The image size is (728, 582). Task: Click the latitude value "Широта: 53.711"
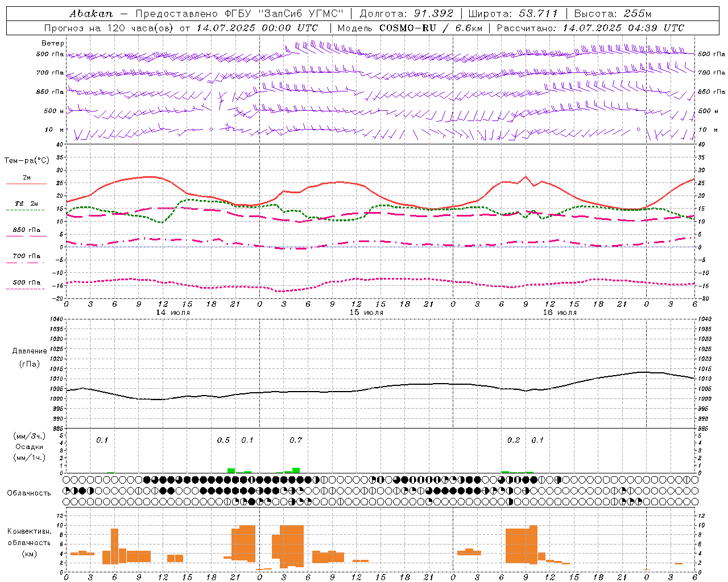(513, 14)
